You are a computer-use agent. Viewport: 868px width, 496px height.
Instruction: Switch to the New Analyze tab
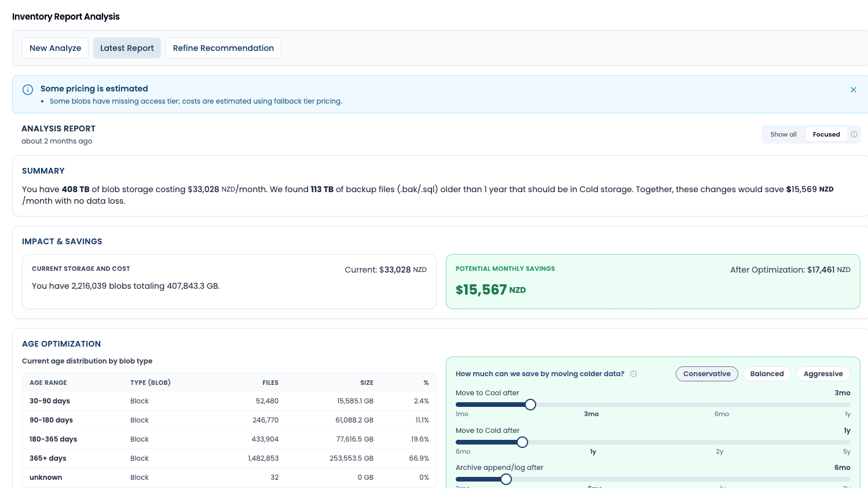tap(55, 48)
